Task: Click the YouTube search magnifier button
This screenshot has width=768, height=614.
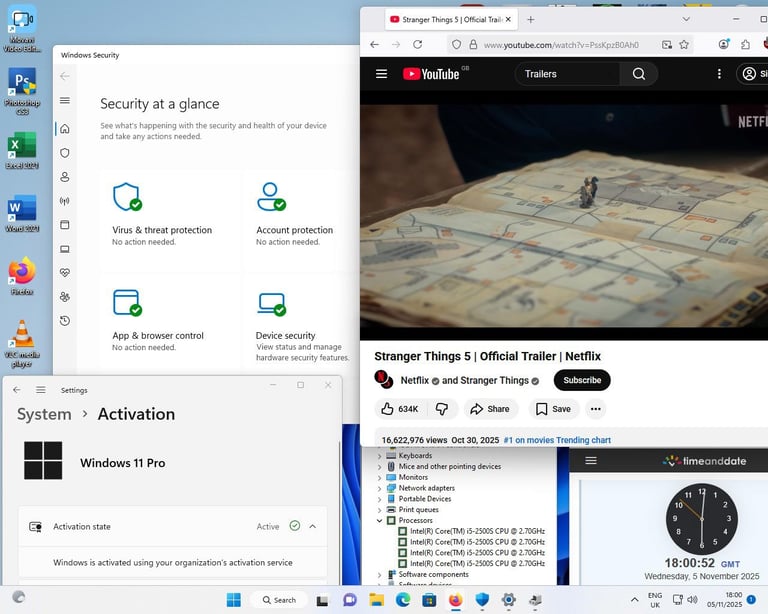Action: pyautogui.click(x=639, y=74)
